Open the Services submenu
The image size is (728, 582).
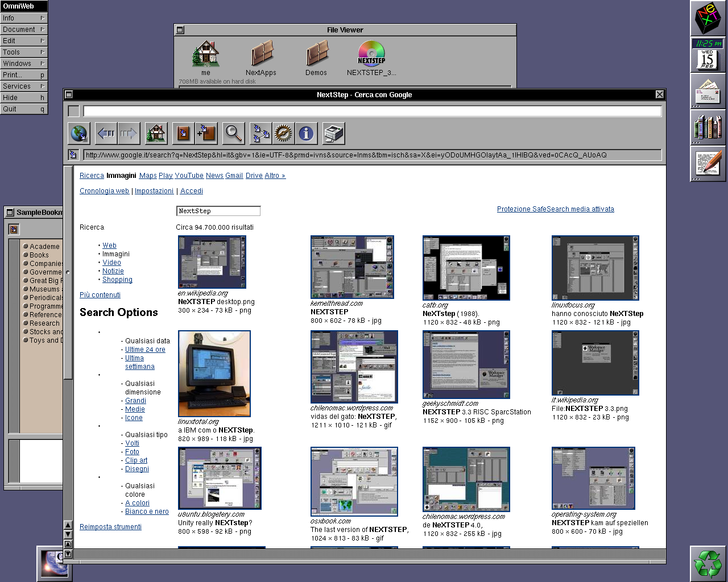click(24, 86)
